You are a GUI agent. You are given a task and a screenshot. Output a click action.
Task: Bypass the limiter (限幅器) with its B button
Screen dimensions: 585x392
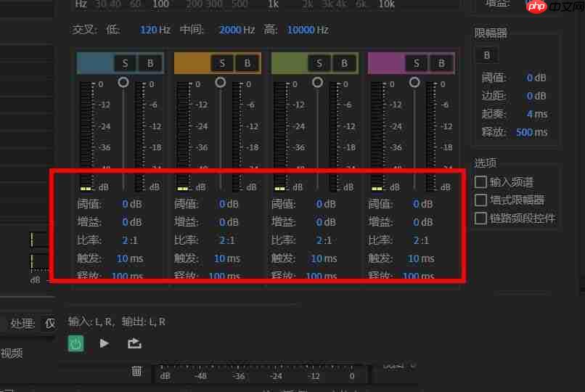pyautogui.click(x=486, y=56)
